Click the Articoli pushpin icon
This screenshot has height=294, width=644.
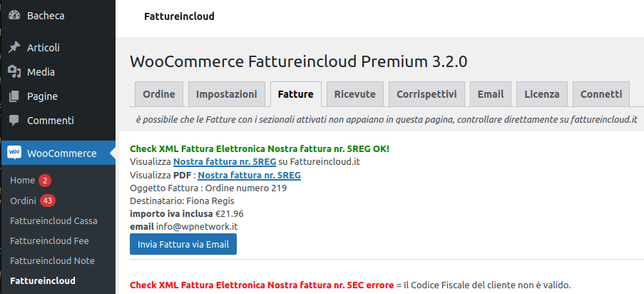tap(14, 47)
